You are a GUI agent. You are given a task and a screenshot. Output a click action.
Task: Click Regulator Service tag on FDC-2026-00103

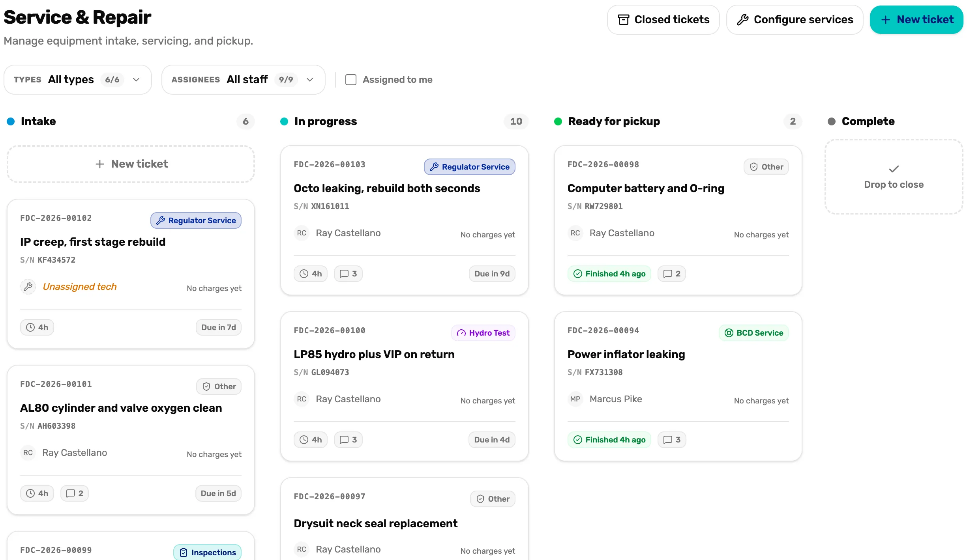[470, 167]
